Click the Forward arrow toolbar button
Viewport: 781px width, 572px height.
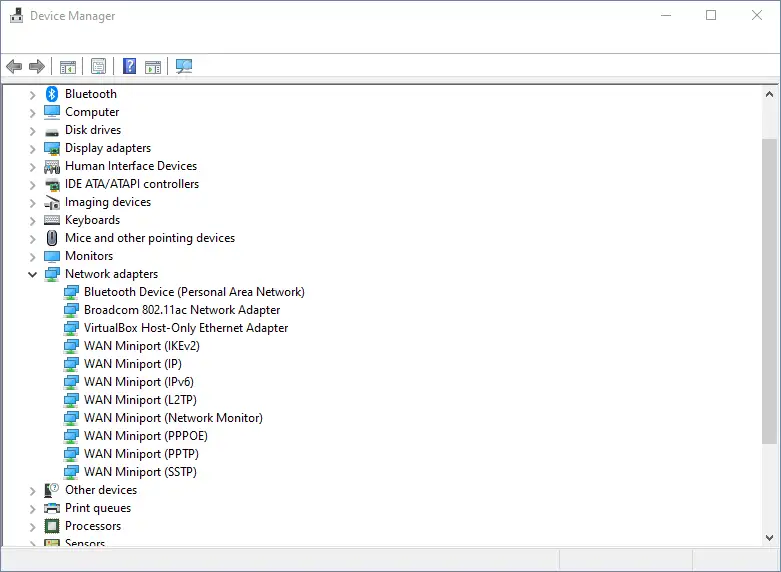tap(37, 67)
